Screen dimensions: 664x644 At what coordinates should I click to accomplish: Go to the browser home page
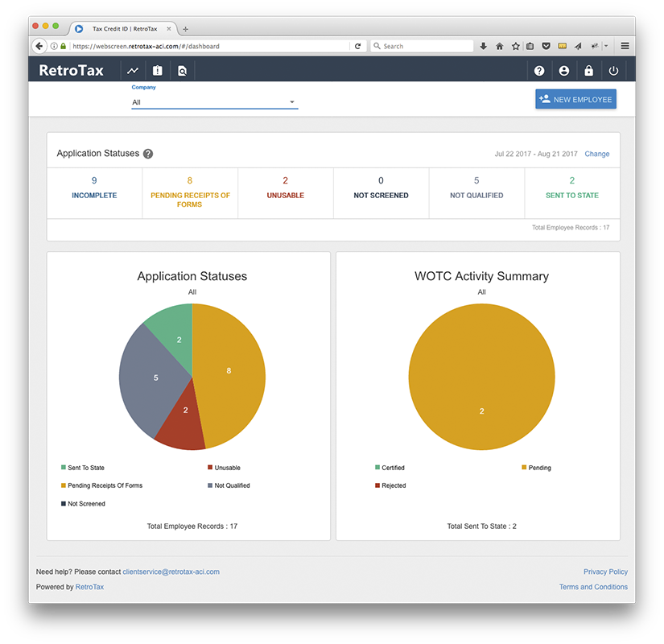point(500,46)
